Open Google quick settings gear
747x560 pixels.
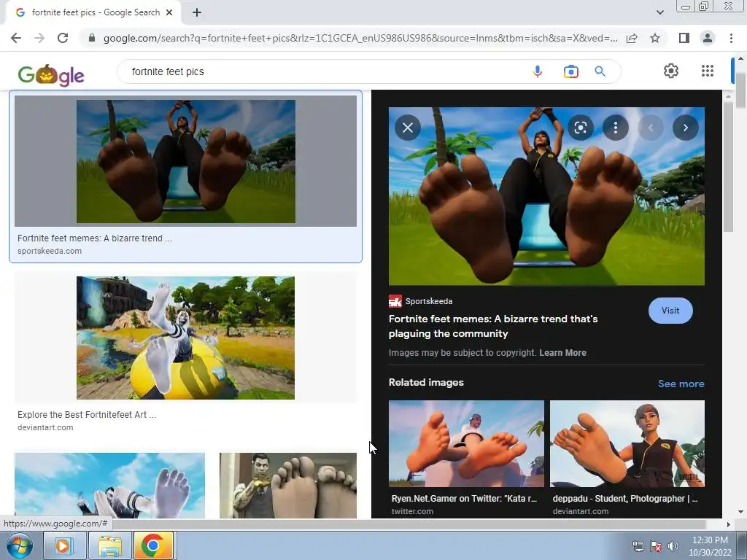coord(671,71)
